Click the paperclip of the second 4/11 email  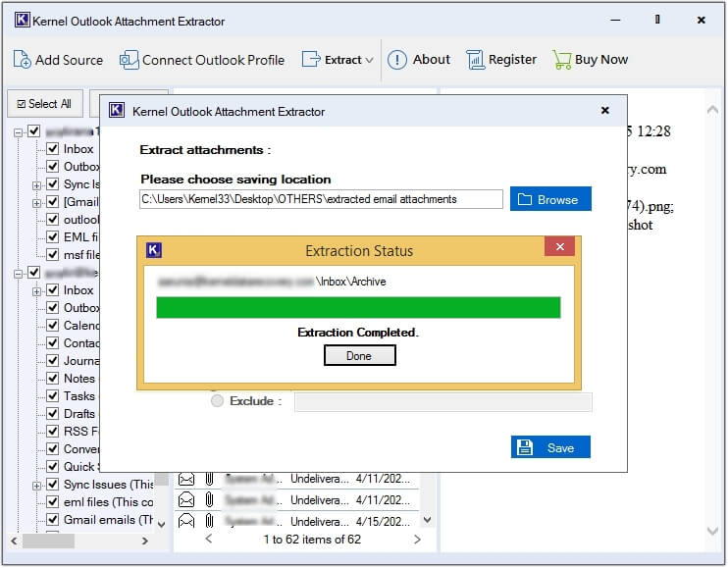209,499
